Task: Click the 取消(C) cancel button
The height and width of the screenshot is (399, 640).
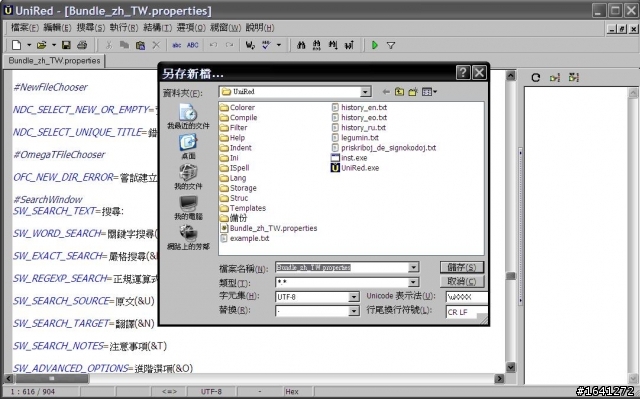Action: pos(462,282)
